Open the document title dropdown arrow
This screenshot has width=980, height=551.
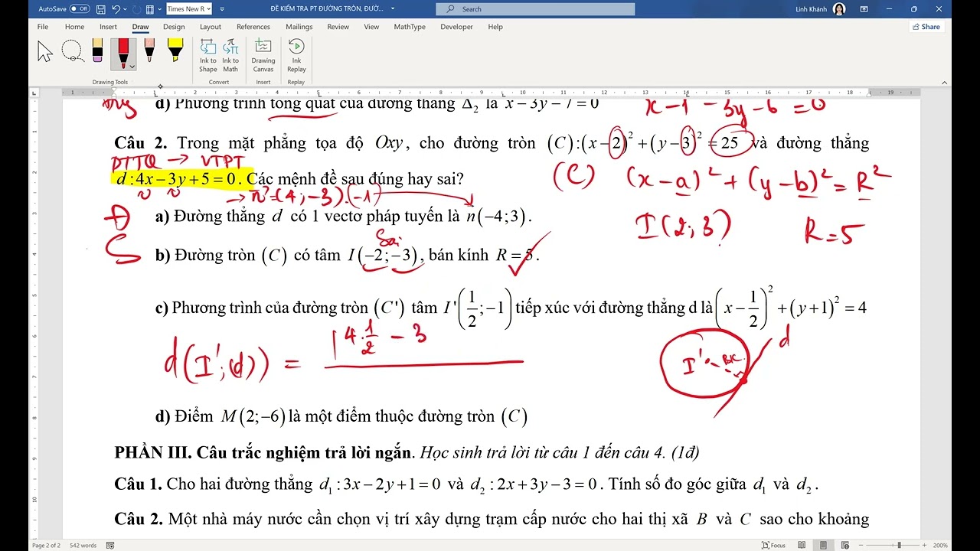[393, 9]
